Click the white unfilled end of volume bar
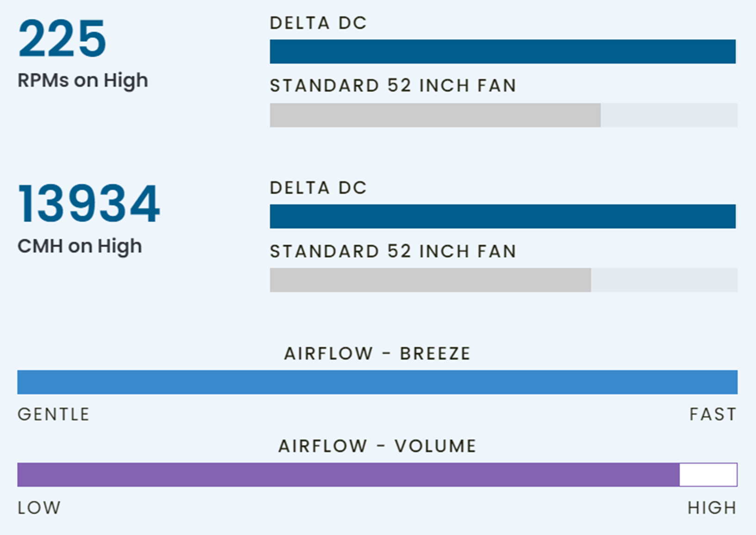The width and height of the screenshot is (756, 535). (708, 475)
